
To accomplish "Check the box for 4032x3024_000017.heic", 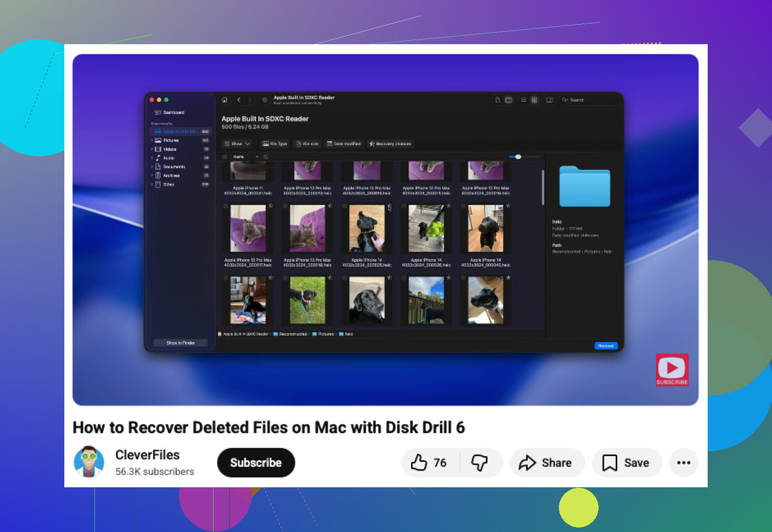I will point(226,206).
